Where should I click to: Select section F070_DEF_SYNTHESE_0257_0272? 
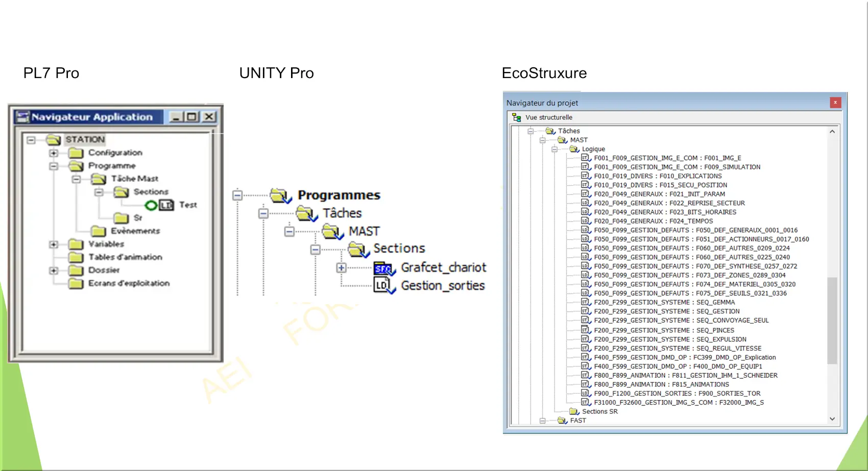[695, 266]
